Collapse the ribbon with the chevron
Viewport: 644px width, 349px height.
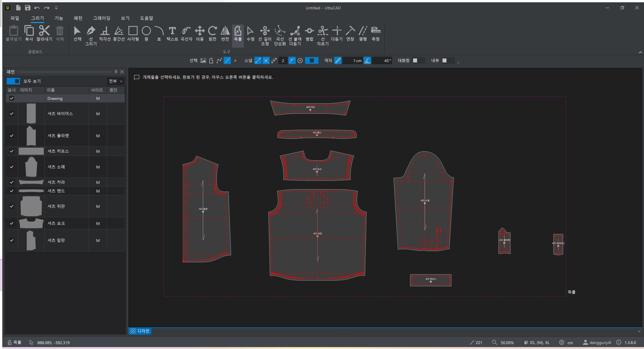640,52
